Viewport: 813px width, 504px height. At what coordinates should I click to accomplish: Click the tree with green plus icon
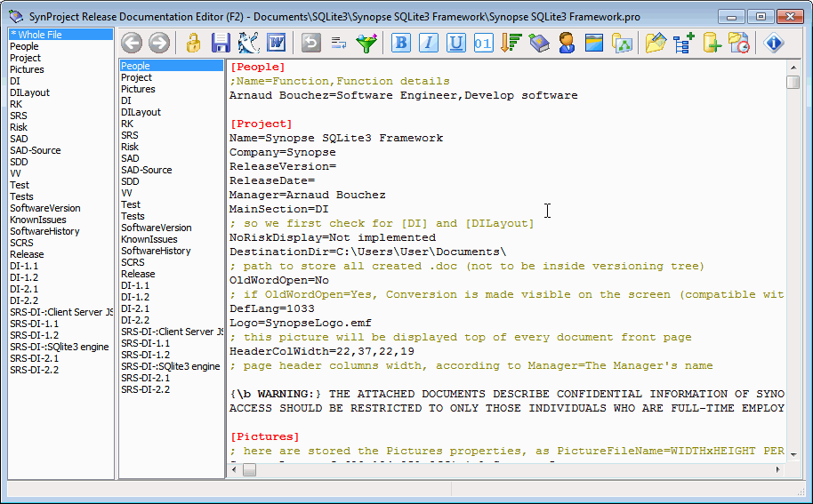point(684,43)
